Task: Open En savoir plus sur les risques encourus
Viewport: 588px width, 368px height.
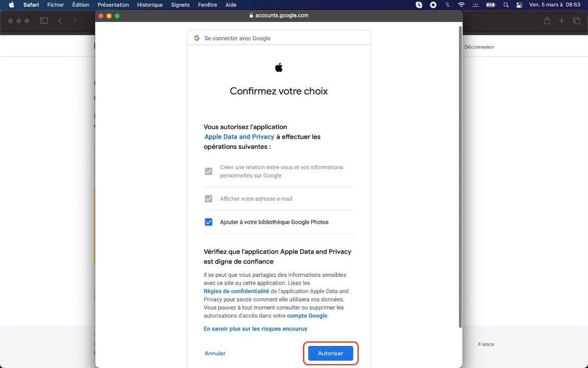Action: point(255,329)
